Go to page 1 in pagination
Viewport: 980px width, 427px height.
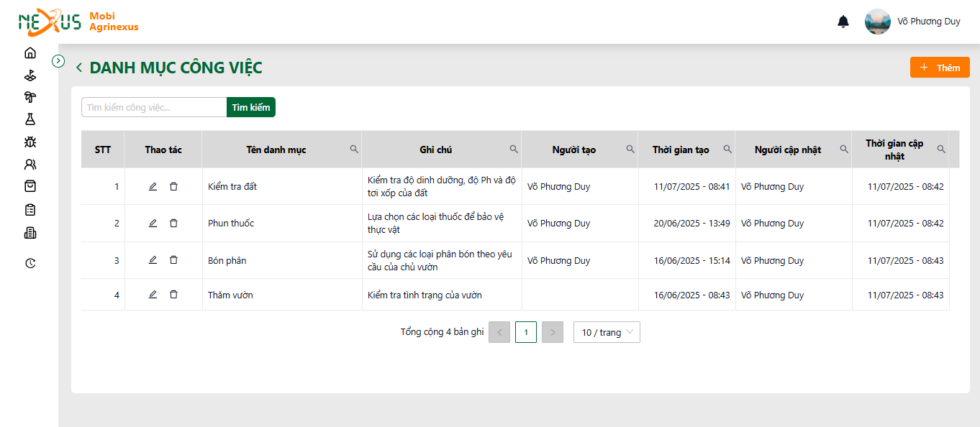(x=526, y=332)
